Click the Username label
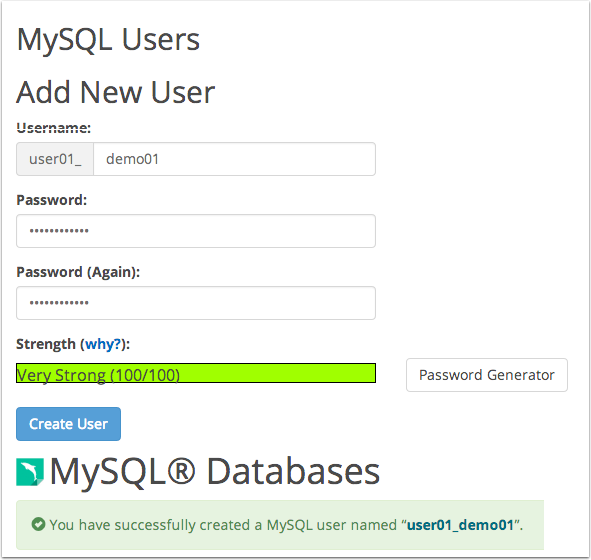This screenshot has width=591, height=560. click(54, 128)
